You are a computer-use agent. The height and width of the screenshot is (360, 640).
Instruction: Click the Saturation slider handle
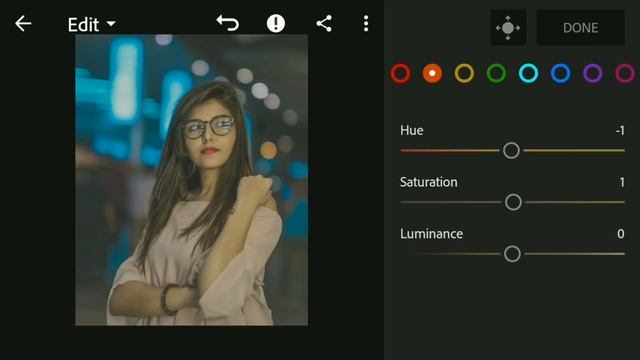pyautogui.click(x=513, y=202)
